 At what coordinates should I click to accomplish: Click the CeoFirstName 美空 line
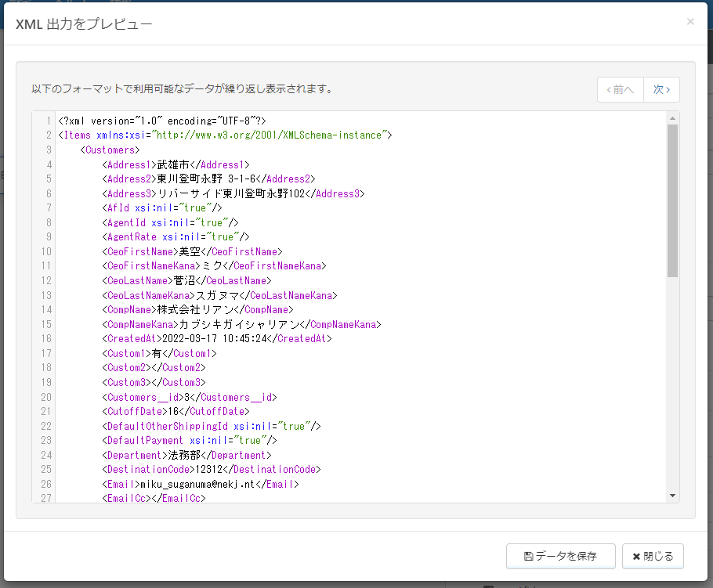click(x=192, y=252)
